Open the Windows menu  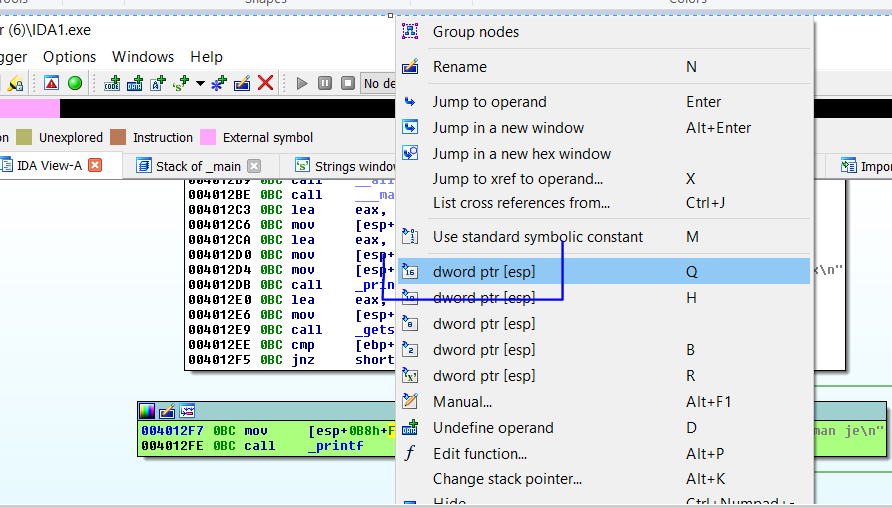[x=142, y=57]
